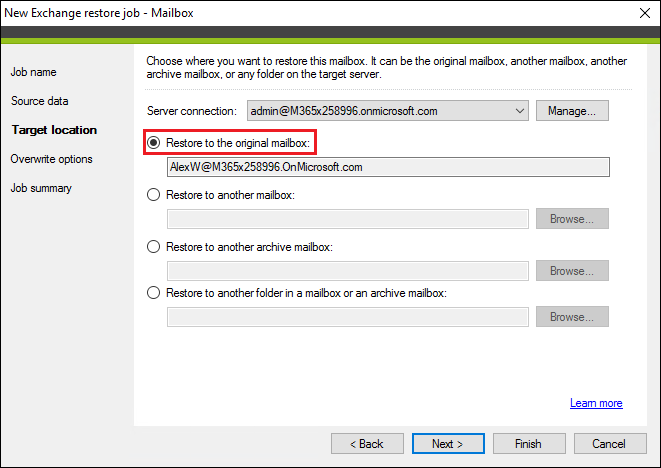Pick Restore to another folder radio option
This screenshot has height=468, width=661.
(x=153, y=293)
